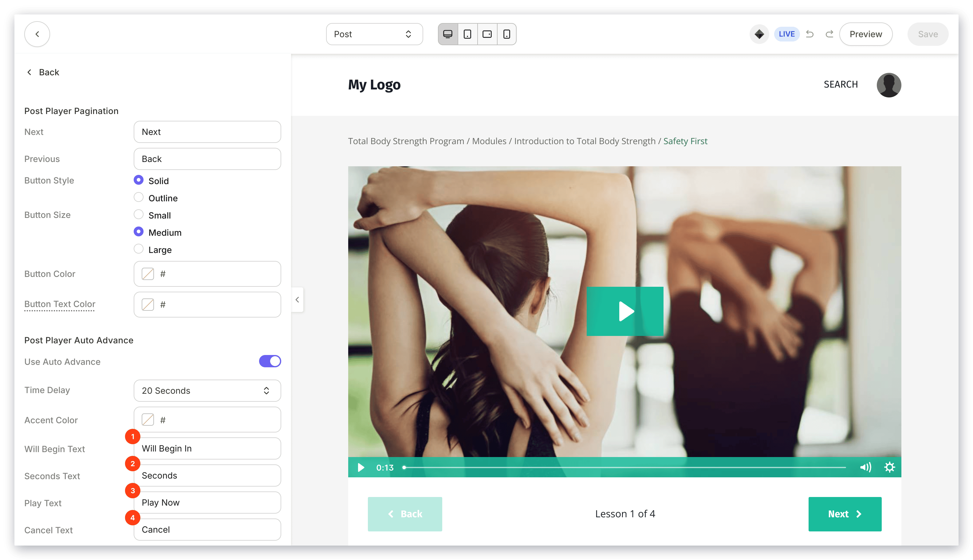The height and width of the screenshot is (560, 973).
Task: Choose the Small button size
Action: point(138,215)
